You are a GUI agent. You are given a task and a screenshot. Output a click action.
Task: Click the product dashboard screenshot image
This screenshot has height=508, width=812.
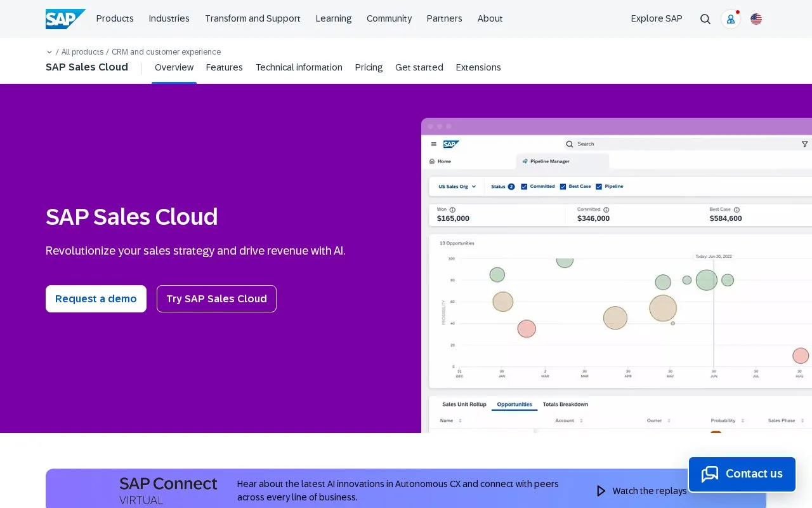click(x=617, y=276)
